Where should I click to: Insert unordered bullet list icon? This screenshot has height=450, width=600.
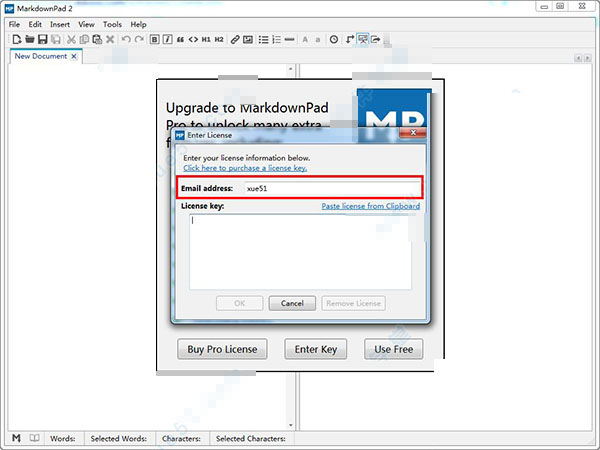pos(263,39)
